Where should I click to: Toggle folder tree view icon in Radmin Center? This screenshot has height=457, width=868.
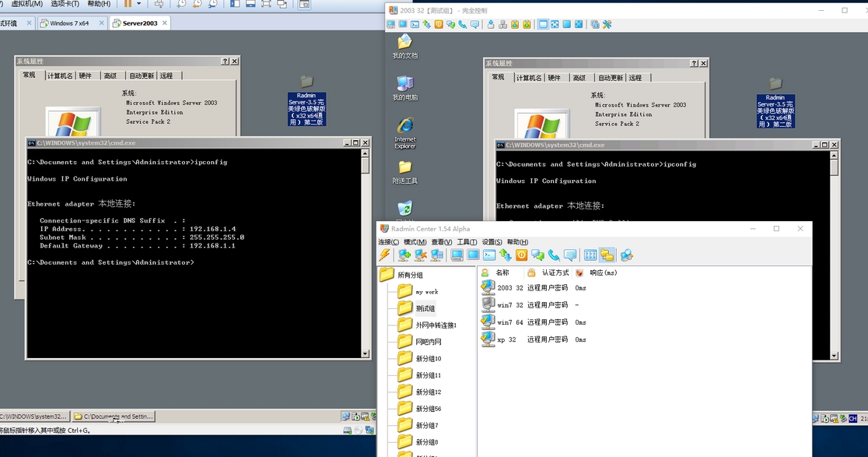pyautogui.click(x=607, y=255)
